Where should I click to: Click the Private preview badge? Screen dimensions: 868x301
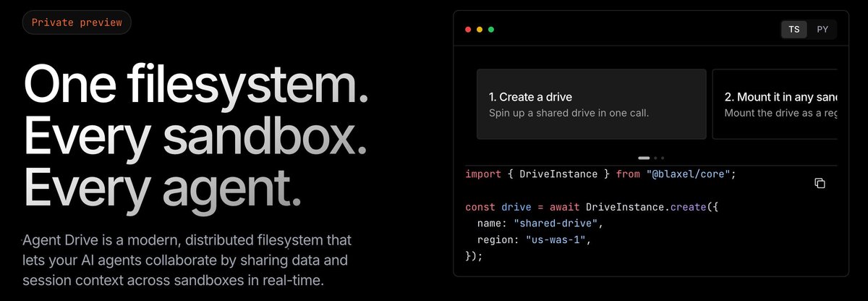77,22
